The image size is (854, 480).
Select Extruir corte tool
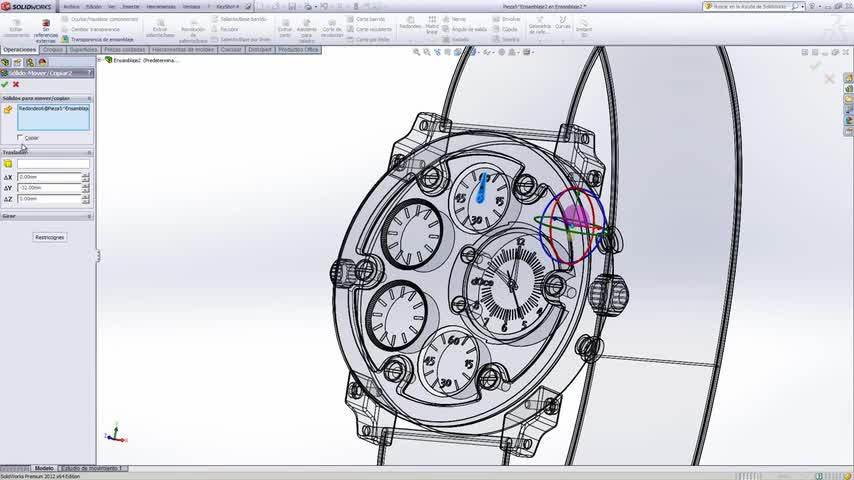pyautogui.click(x=285, y=29)
